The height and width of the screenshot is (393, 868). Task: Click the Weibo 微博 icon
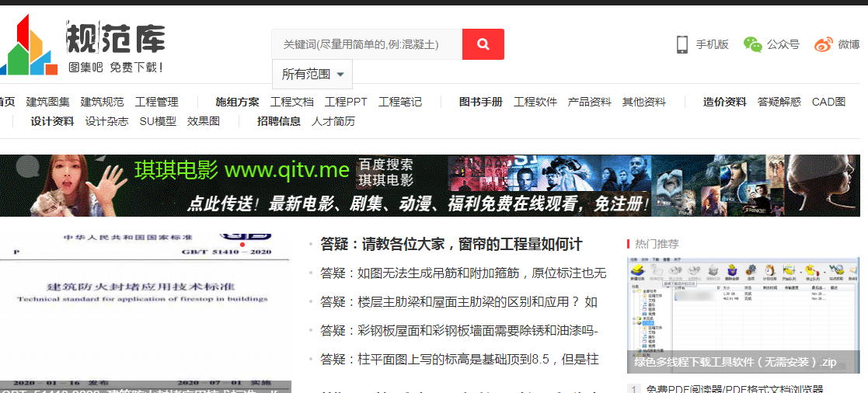point(823,44)
